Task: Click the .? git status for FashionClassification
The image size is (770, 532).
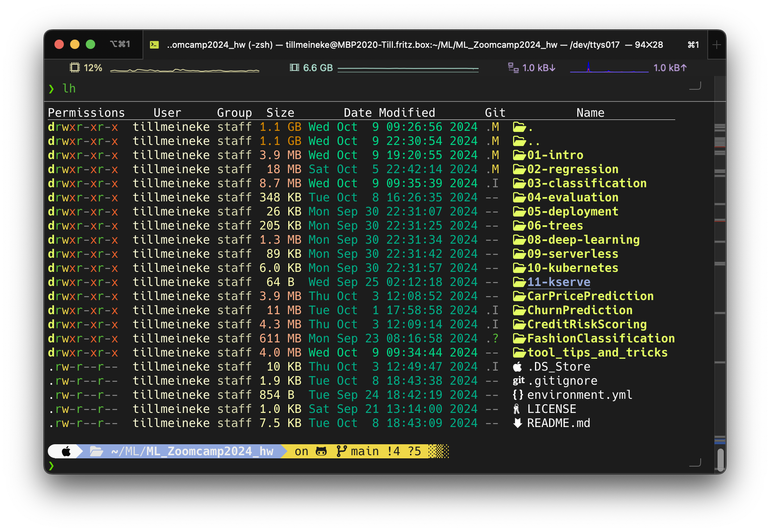Action: point(492,339)
